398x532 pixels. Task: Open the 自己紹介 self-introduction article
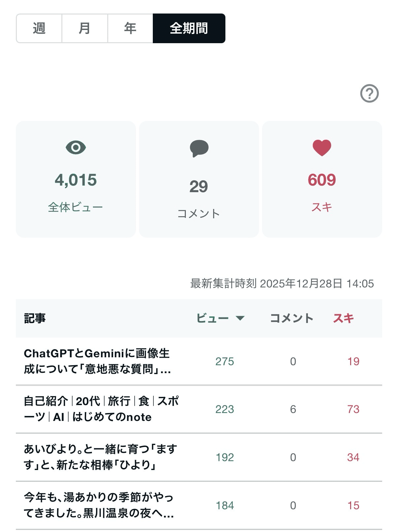coord(101,409)
